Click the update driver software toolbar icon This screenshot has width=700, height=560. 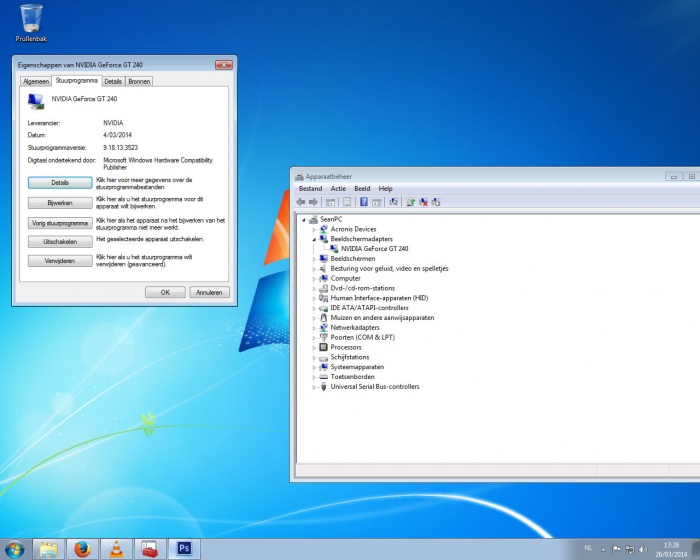(410, 202)
